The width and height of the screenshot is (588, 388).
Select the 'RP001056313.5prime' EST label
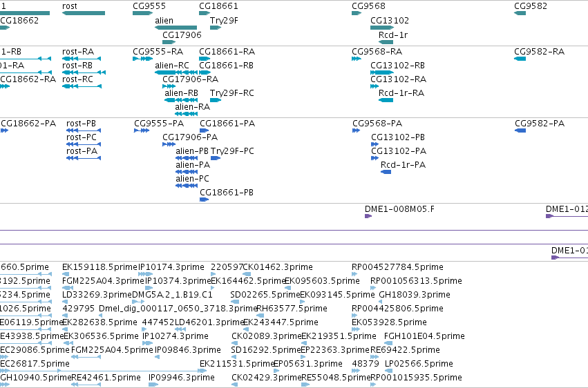[416, 281]
